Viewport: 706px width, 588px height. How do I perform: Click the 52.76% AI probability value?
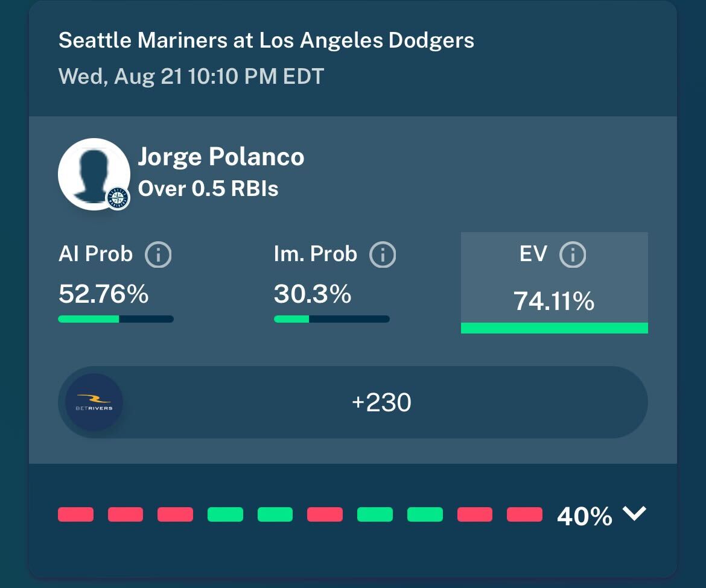(104, 294)
